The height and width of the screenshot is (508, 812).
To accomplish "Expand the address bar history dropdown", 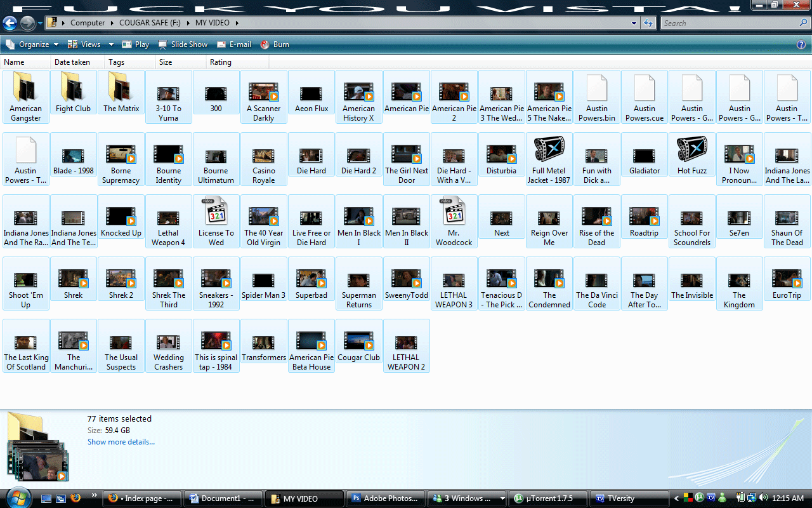I will 634,23.
